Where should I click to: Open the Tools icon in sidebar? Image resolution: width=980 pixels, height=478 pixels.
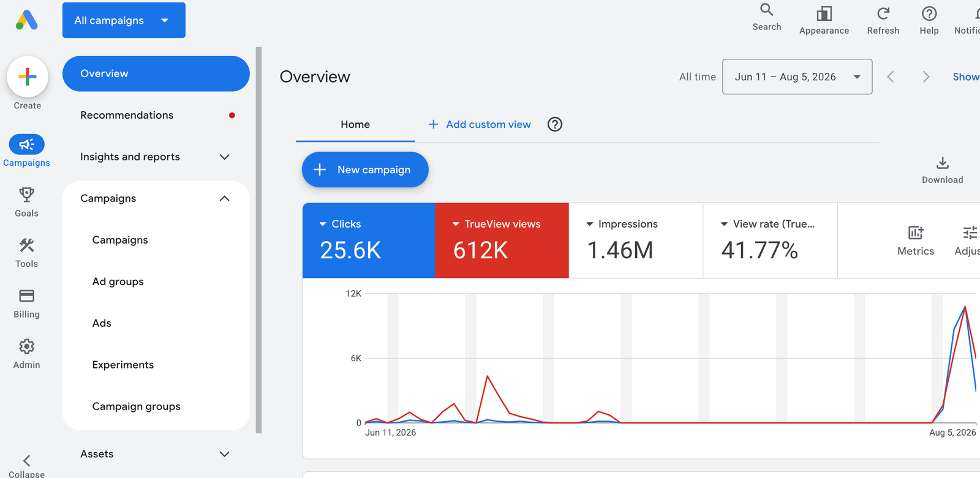[x=26, y=245]
